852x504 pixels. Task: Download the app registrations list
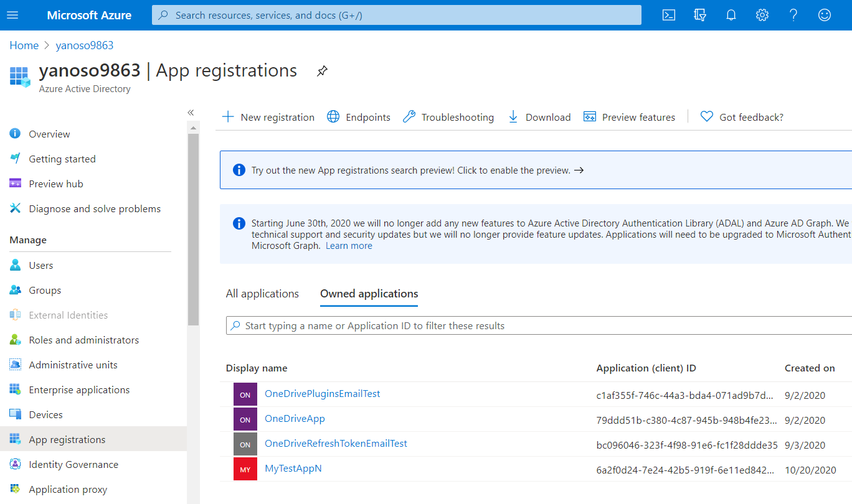coord(539,117)
